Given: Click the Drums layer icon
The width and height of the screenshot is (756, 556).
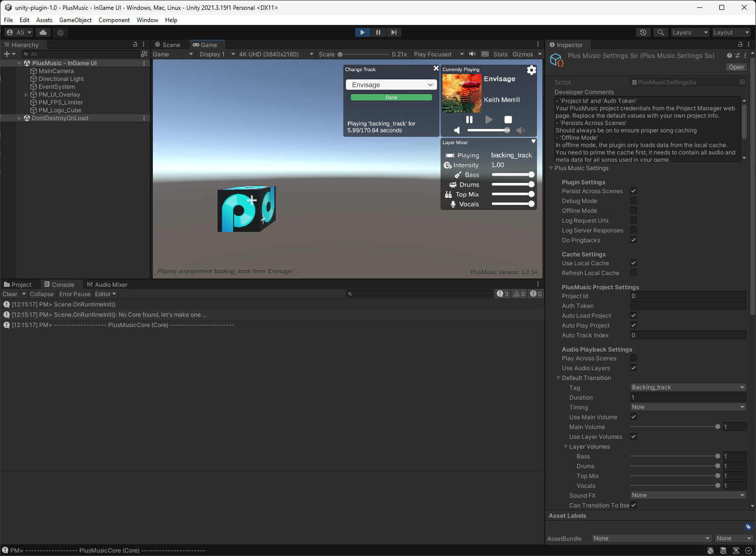Looking at the screenshot, I should click(453, 185).
